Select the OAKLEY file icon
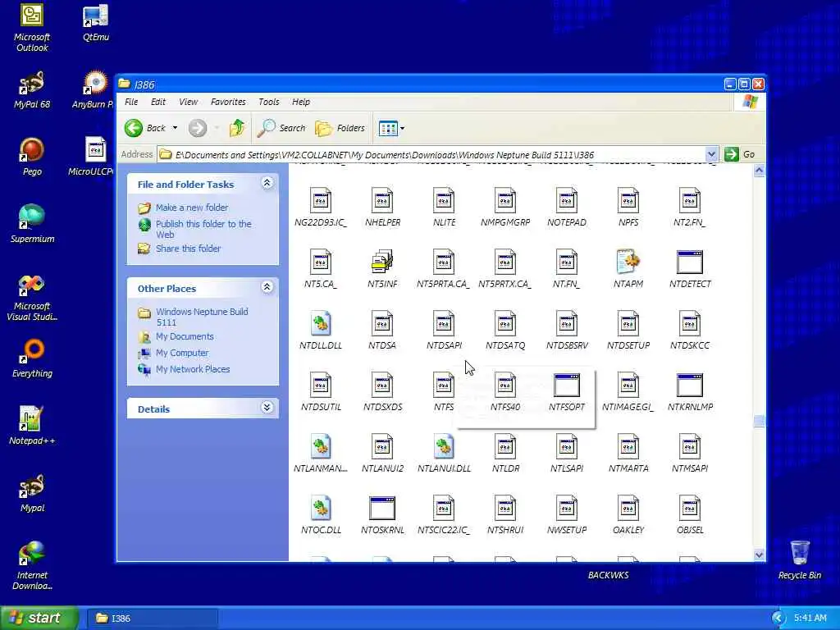Viewport: 840px width, 630px height. (628, 509)
